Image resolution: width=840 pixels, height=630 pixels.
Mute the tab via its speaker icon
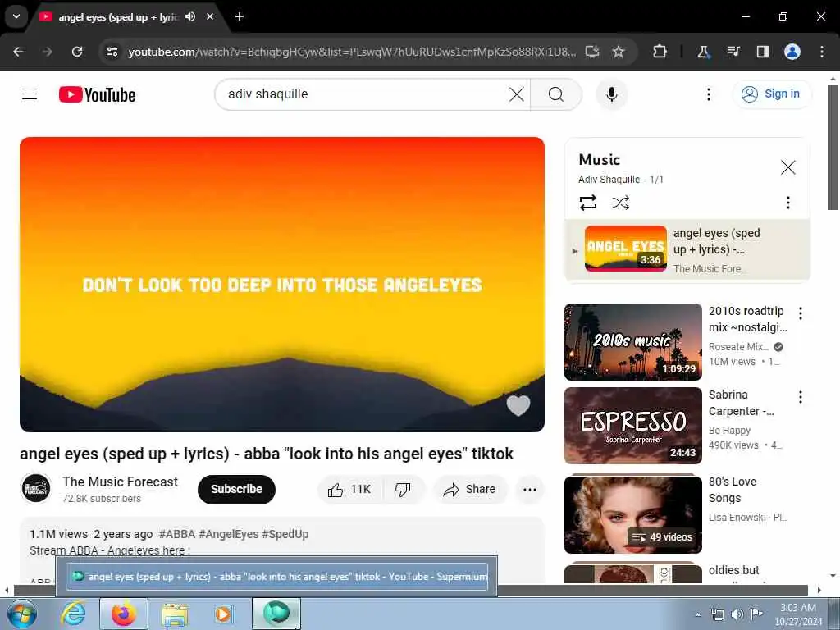(190, 16)
